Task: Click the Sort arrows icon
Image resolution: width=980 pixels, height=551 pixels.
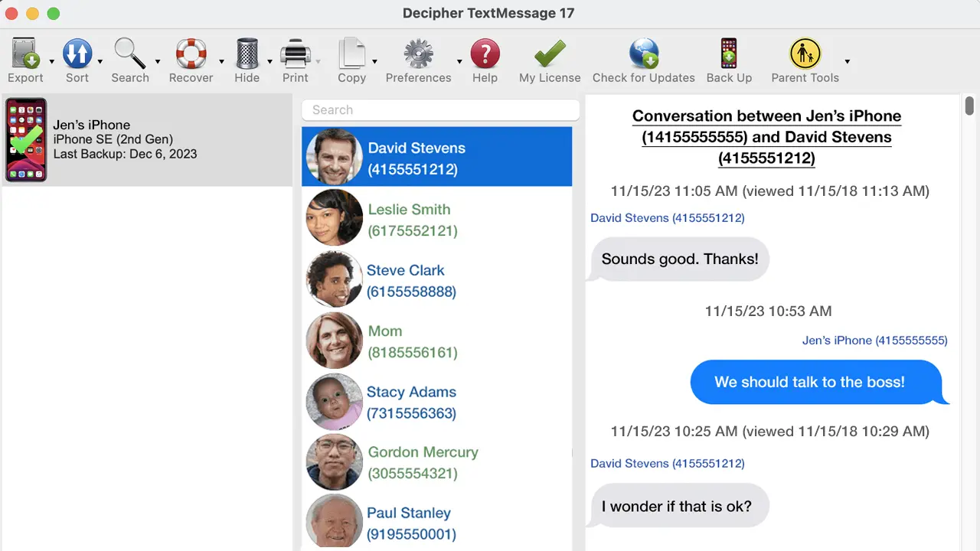Action: [x=77, y=54]
